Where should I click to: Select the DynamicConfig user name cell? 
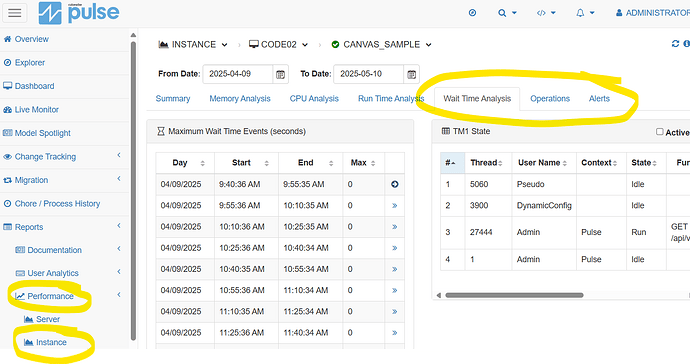(544, 206)
